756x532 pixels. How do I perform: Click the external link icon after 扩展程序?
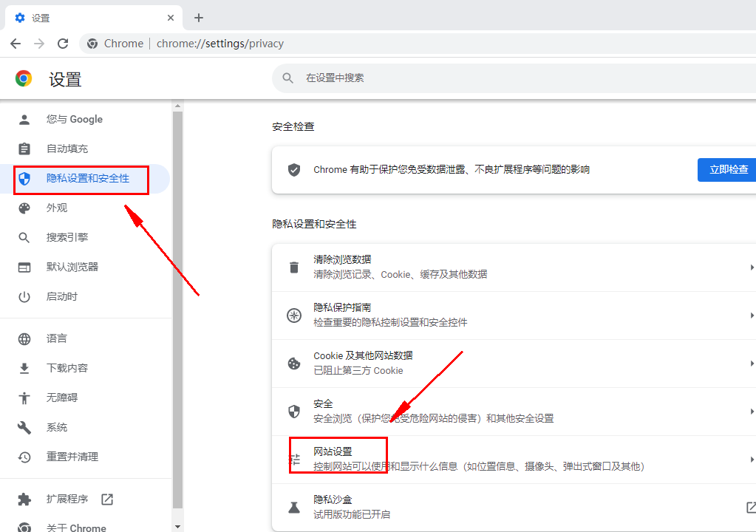[107, 499]
